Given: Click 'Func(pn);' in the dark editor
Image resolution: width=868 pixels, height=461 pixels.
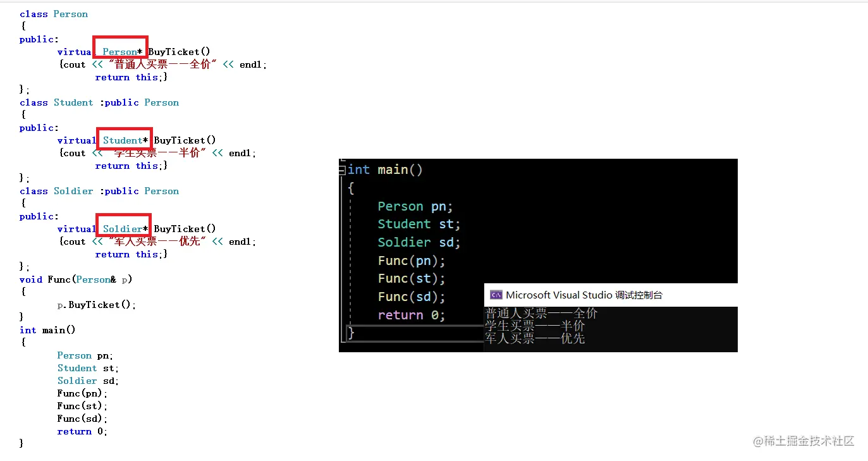Looking at the screenshot, I should (412, 261).
